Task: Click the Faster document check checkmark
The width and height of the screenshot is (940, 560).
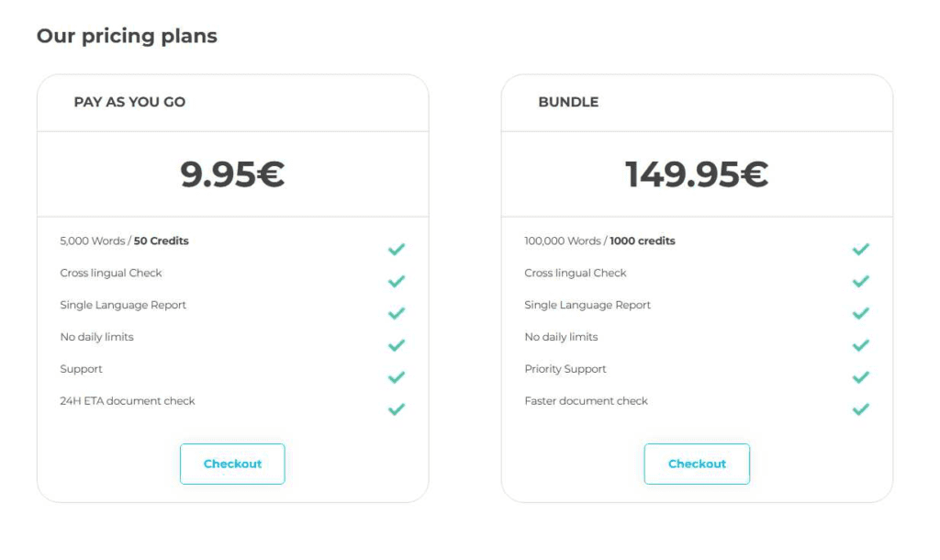Action: pos(861,409)
